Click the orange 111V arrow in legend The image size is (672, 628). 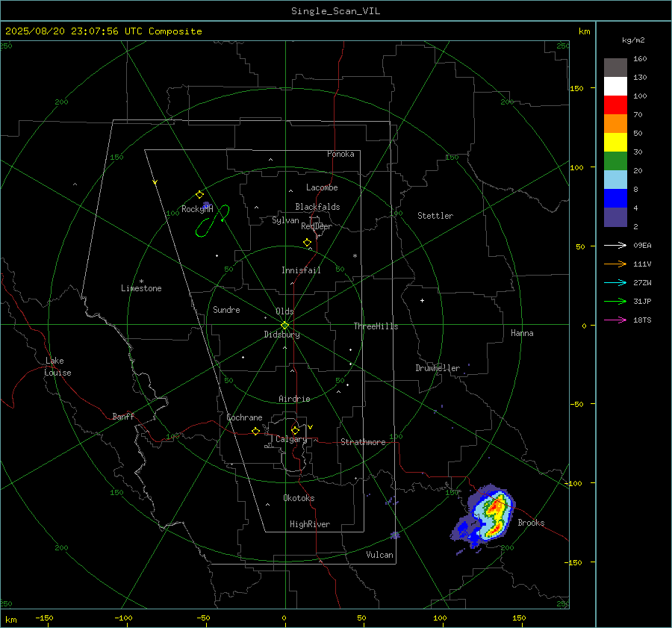click(615, 264)
